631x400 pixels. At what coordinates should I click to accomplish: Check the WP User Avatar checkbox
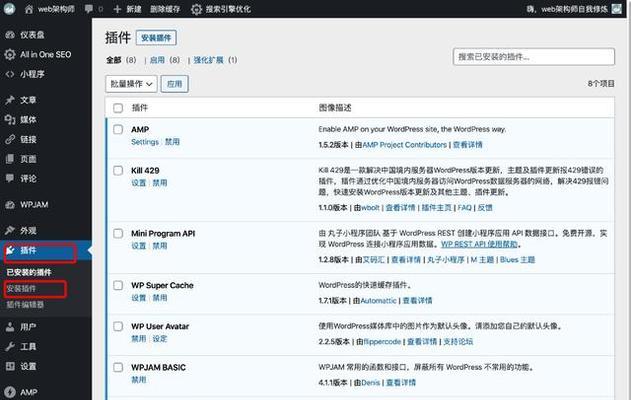[118, 326]
